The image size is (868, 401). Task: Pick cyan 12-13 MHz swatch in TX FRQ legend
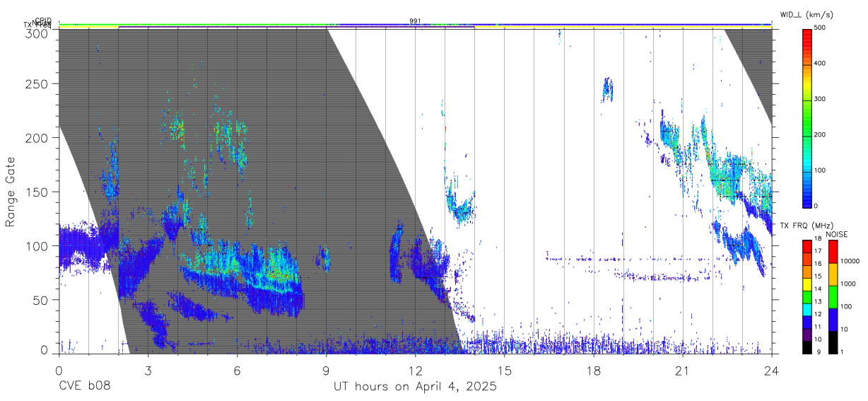click(807, 309)
